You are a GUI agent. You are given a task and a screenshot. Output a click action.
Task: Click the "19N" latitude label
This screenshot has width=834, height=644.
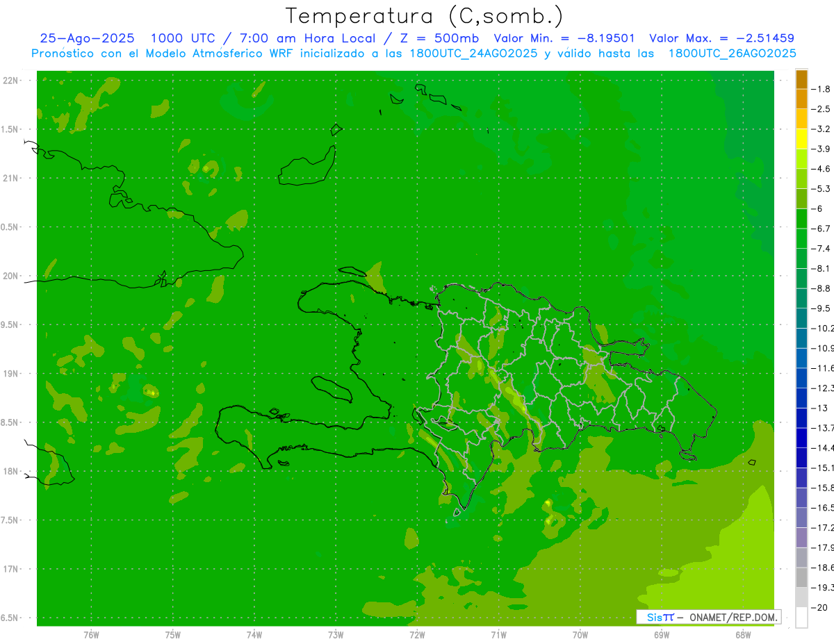pyautogui.click(x=10, y=374)
